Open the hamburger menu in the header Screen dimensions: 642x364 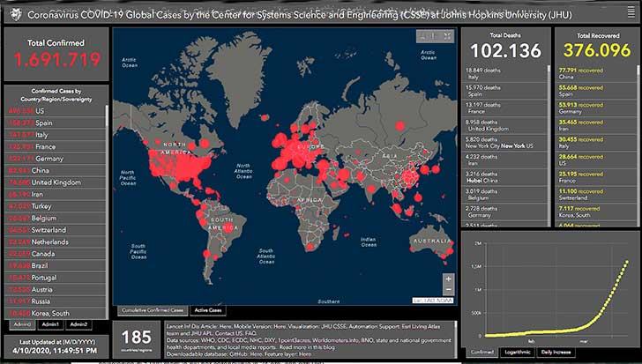631,12
